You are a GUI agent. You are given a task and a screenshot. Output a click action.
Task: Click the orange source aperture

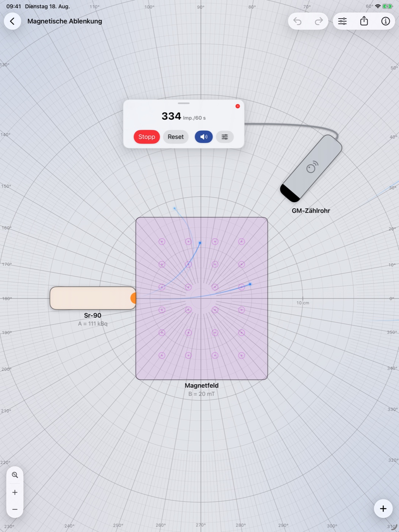tap(134, 298)
